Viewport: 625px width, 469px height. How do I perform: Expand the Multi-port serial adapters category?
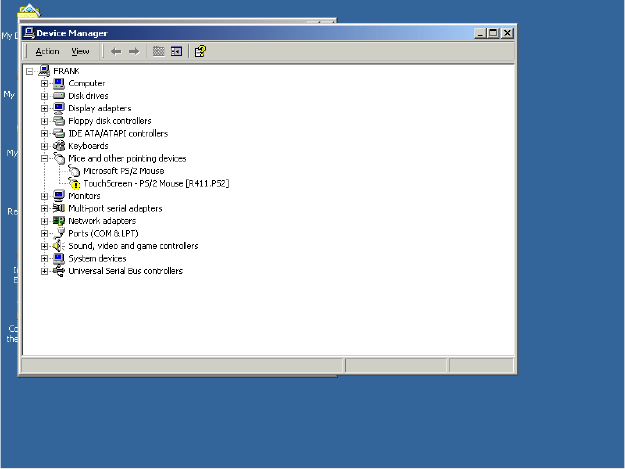(x=44, y=208)
